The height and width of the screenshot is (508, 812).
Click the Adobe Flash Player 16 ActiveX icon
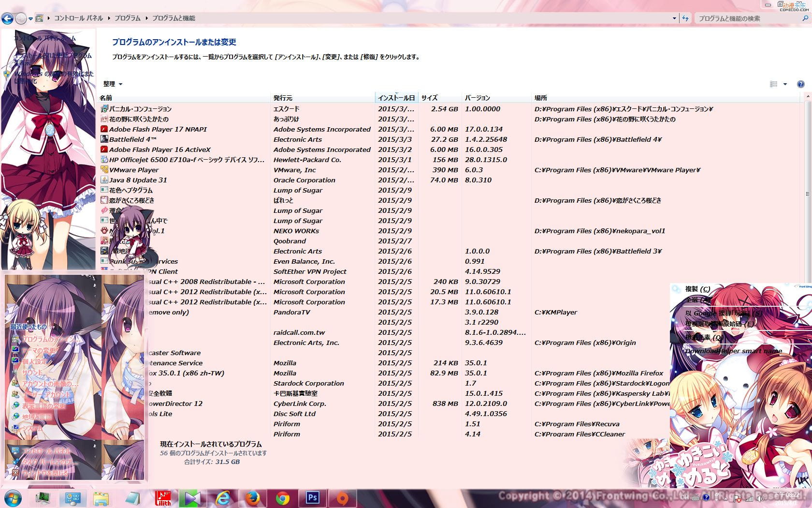click(104, 149)
